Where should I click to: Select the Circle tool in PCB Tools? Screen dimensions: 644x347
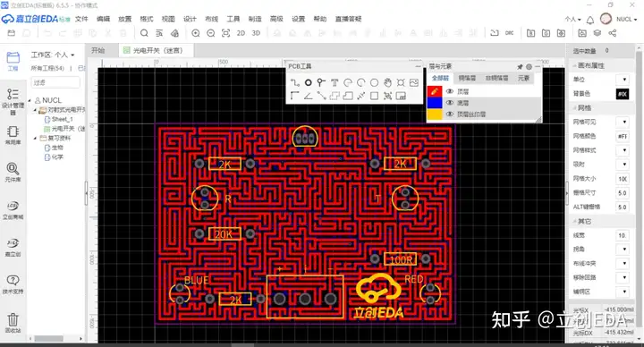[x=374, y=82]
